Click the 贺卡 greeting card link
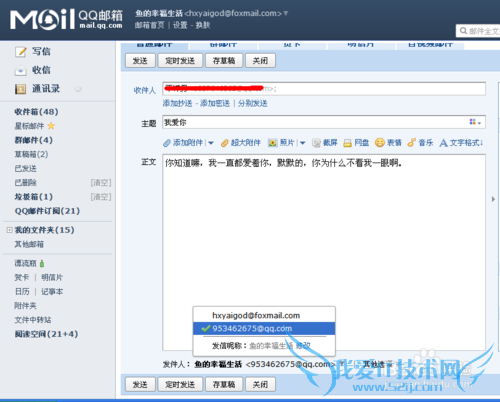The width and height of the screenshot is (500, 402). click(x=22, y=277)
